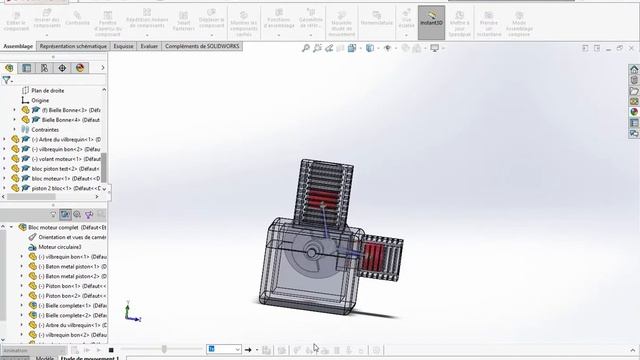Open the playback mode arrow dropdown
640x360 pixels.
click(x=257, y=350)
